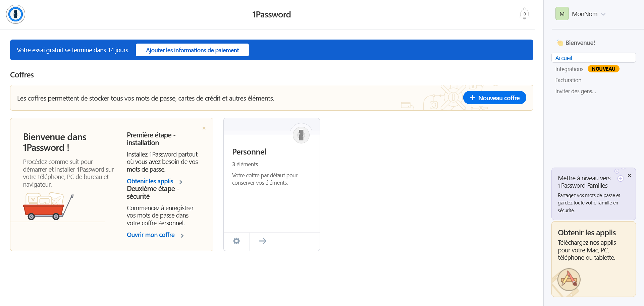Open the notifications bell
Image resolution: width=644 pixels, height=306 pixels.
tap(524, 14)
